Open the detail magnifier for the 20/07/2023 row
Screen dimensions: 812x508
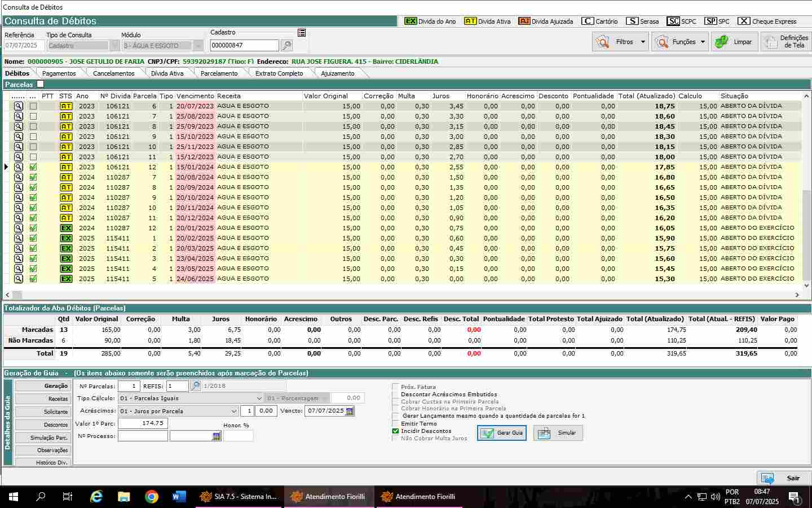(19, 106)
